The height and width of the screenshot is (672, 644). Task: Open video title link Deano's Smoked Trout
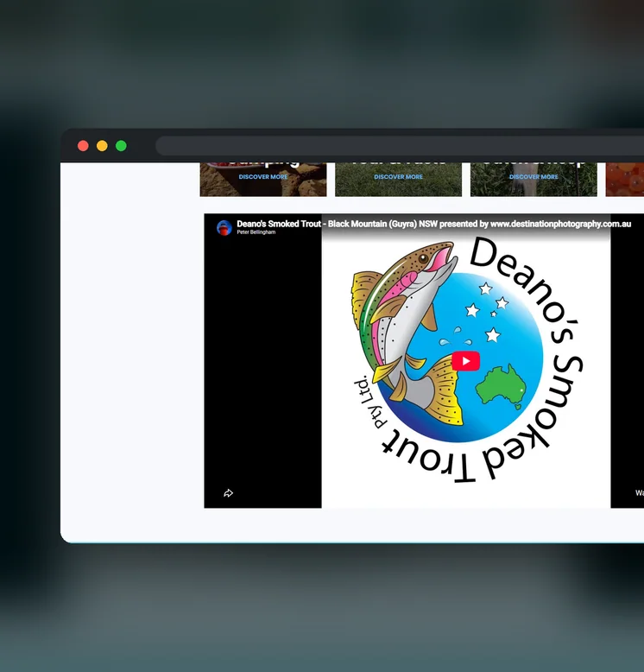point(433,224)
